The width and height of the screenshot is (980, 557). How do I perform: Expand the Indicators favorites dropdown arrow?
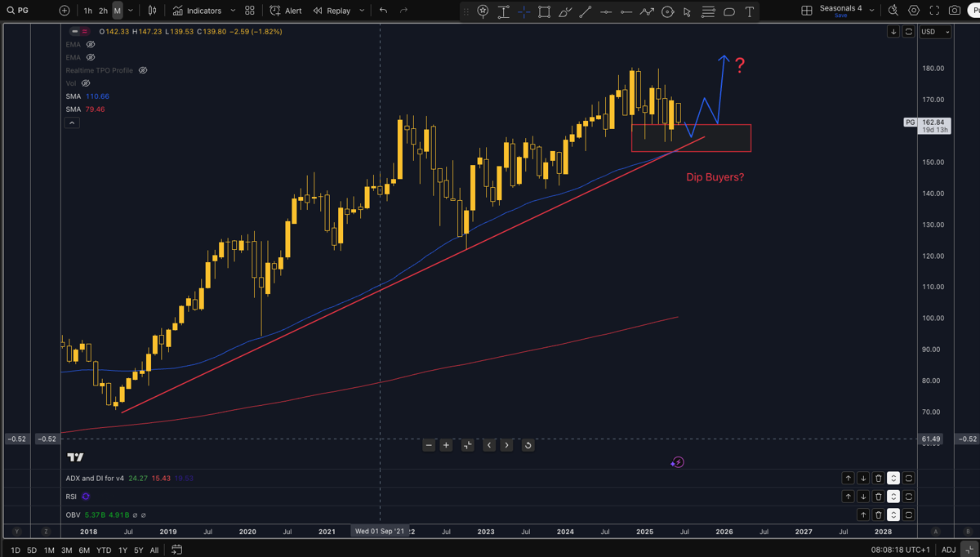(233, 11)
